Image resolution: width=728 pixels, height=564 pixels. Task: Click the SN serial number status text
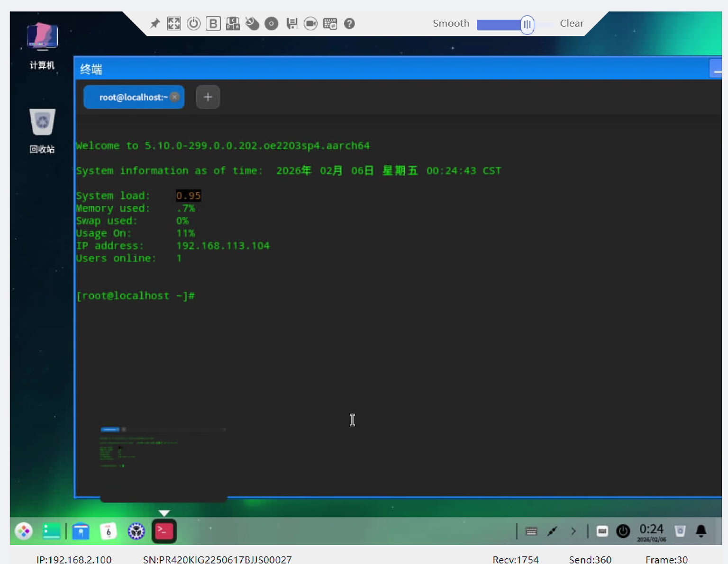click(x=218, y=559)
